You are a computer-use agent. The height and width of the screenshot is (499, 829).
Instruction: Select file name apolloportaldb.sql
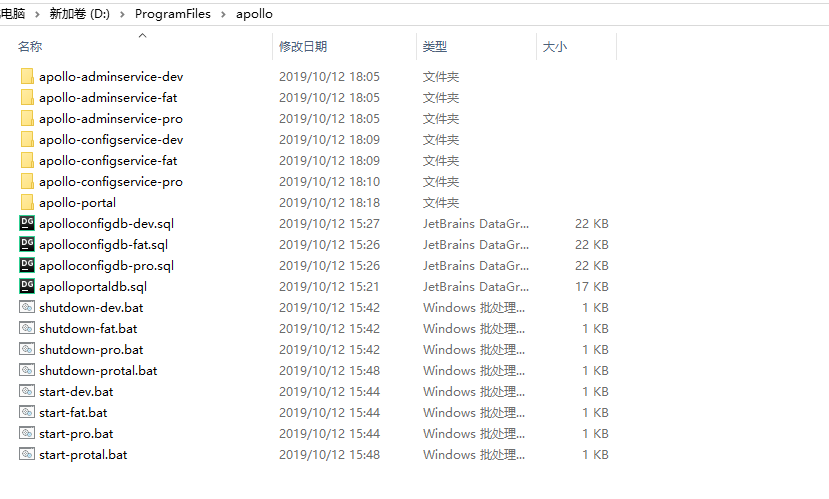click(93, 287)
